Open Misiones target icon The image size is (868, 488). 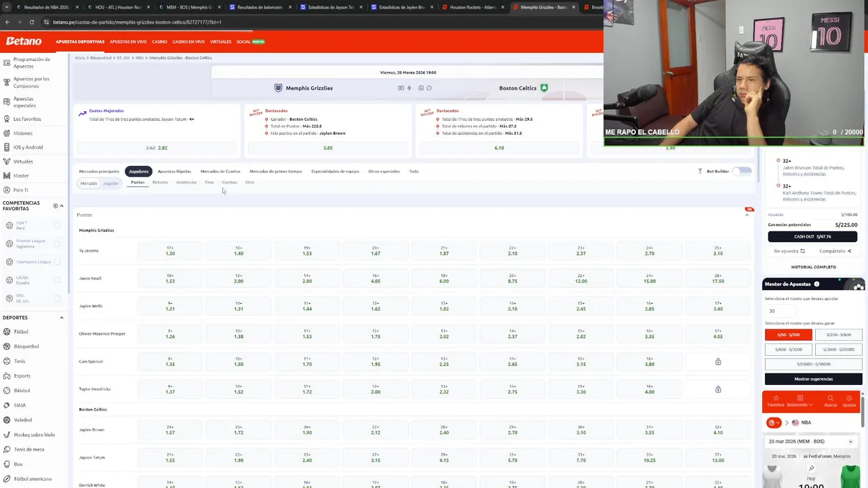6,133
